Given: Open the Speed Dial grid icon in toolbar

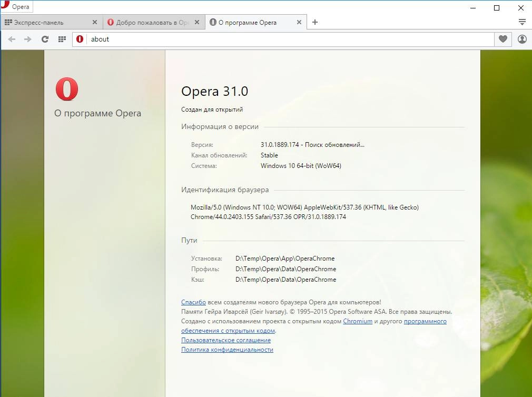Looking at the screenshot, I should [62, 39].
